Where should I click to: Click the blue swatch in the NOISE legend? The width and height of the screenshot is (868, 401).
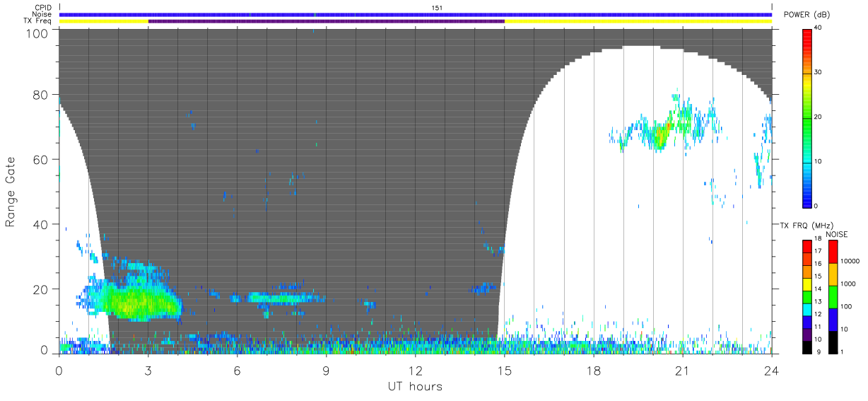833,320
